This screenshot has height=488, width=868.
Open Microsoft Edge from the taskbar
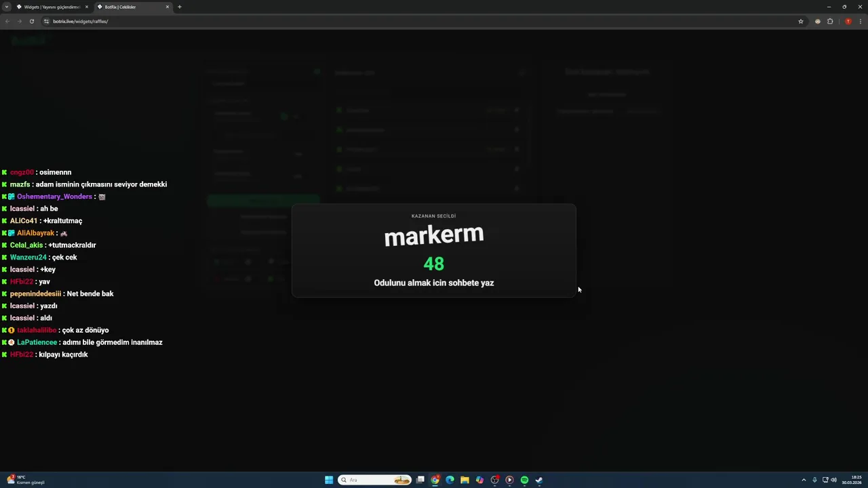coord(450,480)
